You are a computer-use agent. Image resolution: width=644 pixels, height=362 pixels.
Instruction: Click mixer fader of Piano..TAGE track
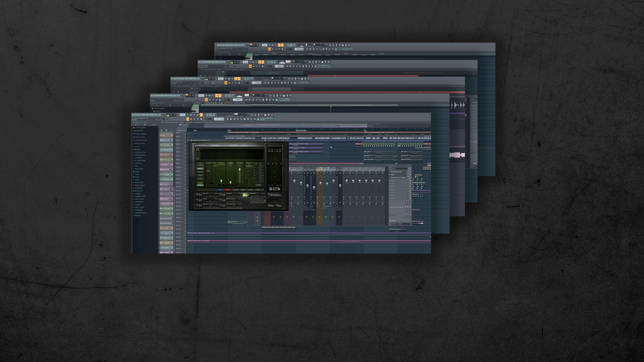click(308, 186)
